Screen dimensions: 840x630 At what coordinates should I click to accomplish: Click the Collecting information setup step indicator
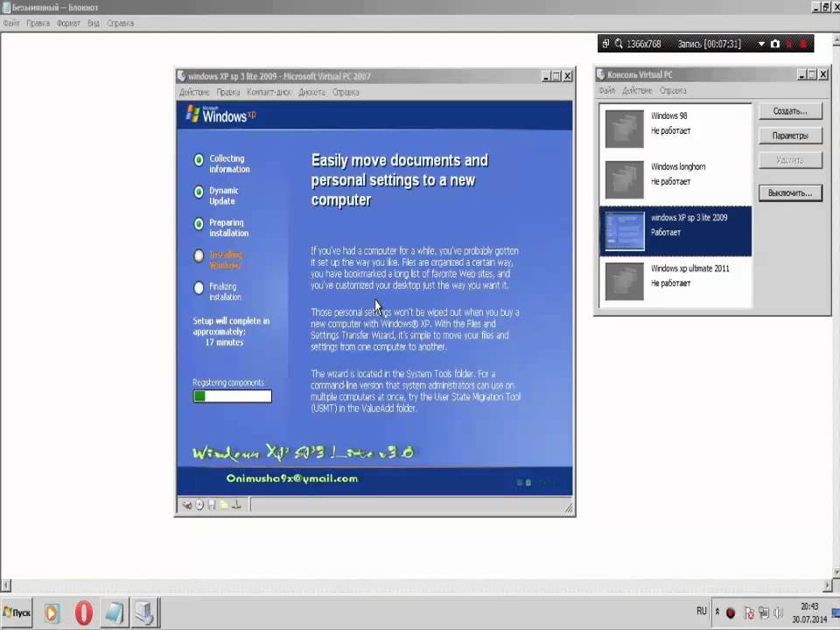pyautogui.click(x=199, y=160)
